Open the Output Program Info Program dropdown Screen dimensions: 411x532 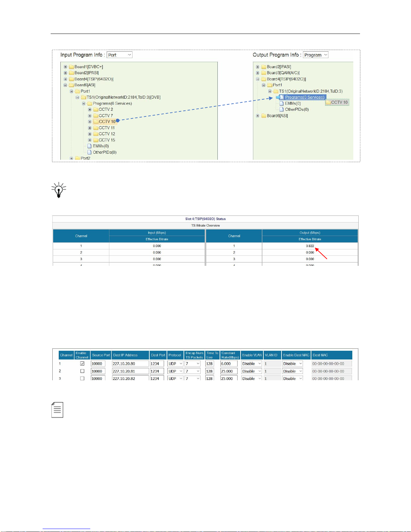(x=316, y=55)
